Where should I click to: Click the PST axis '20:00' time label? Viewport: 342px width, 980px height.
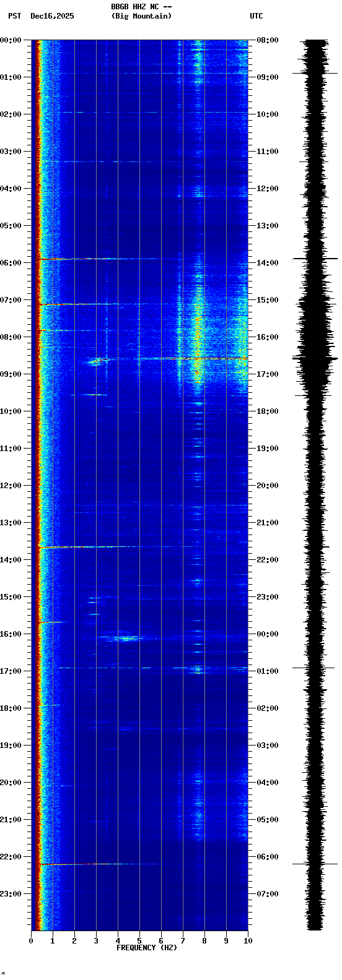11,783
